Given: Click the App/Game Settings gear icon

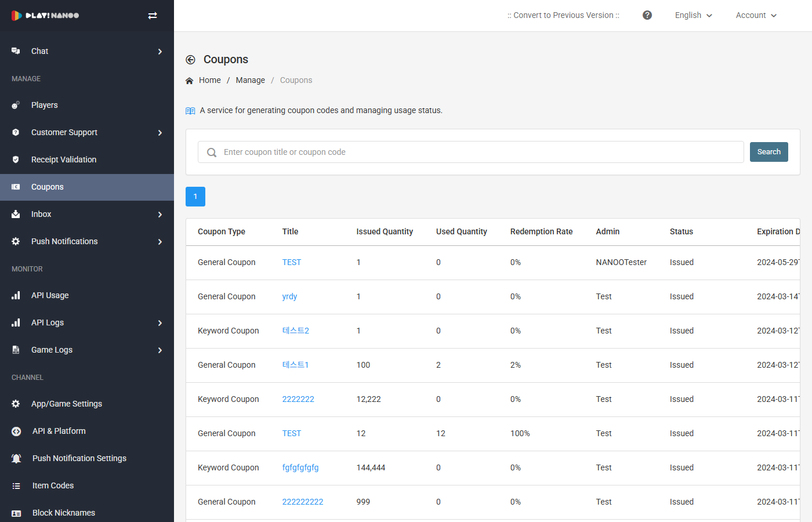Looking at the screenshot, I should pyautogui.click(x=16, y=404).
